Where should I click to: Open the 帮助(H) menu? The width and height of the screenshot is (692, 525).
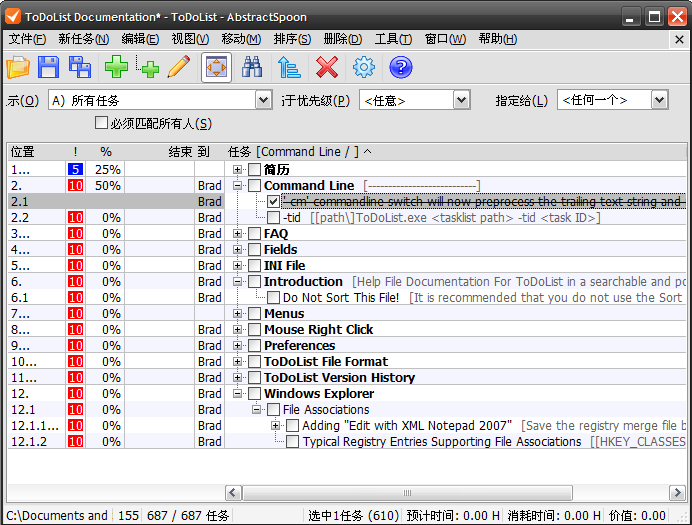pos(498,39)
